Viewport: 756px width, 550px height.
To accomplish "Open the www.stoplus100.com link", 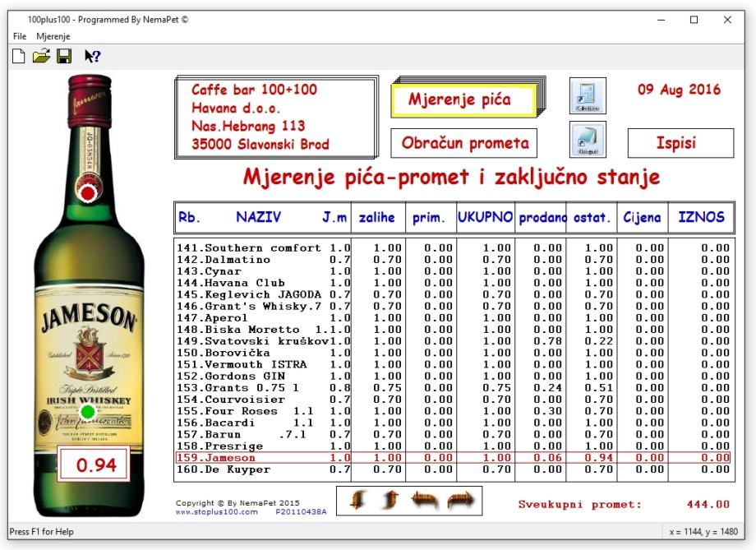I will [217, 511].
